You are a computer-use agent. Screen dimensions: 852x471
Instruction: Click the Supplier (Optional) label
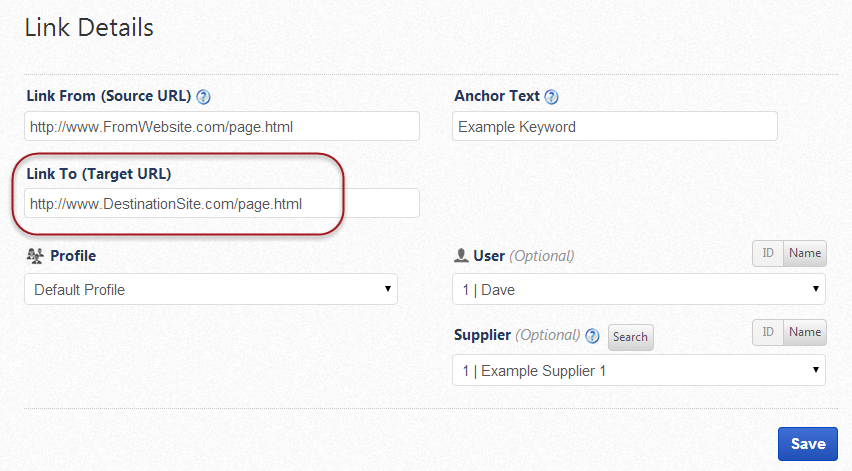click(x=517, y=335)
